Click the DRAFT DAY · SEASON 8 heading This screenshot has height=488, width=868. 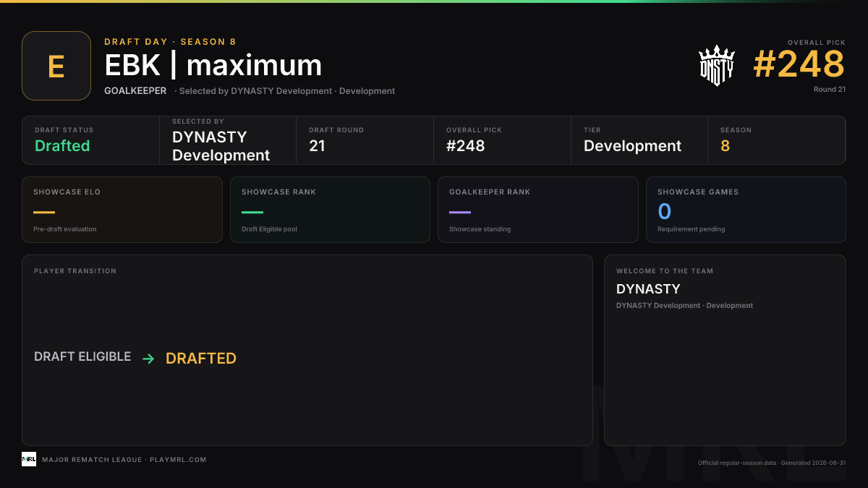click(x=170, y=42)
